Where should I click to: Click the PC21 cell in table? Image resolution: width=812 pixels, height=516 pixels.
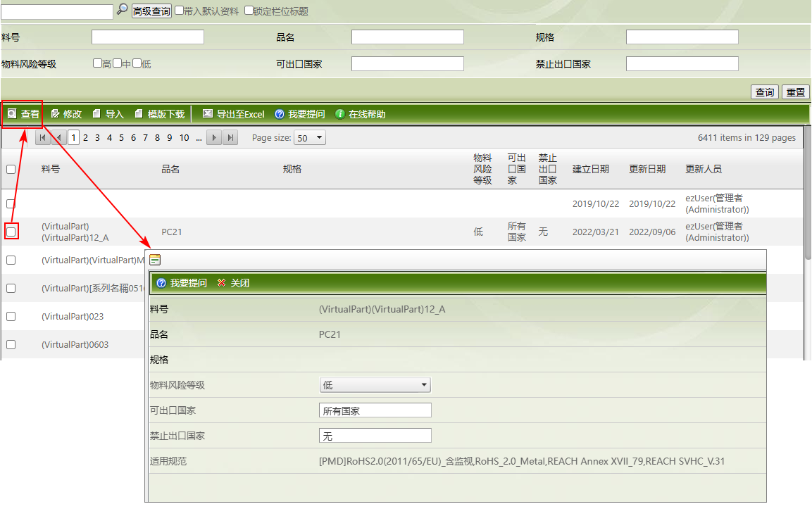point(171,232)
